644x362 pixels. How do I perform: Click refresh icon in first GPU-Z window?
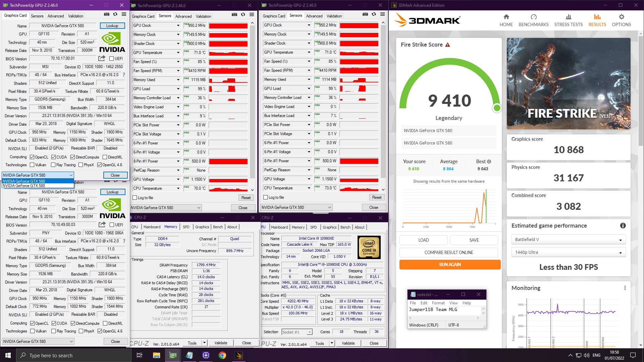115,14
